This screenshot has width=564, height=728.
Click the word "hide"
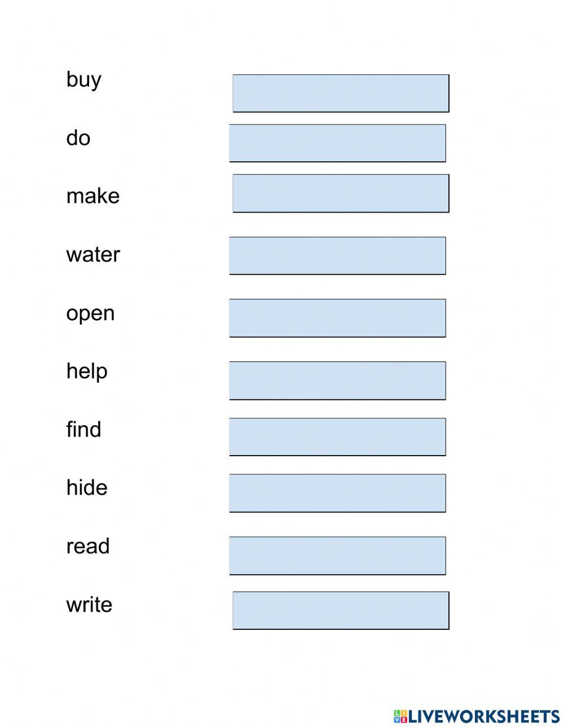(x=86, y=488)
